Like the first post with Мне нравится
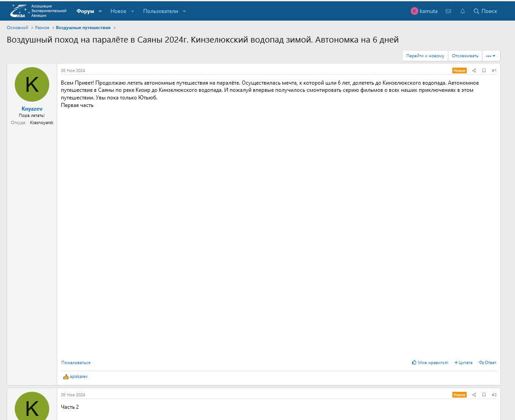Image resolution: width=515 pixels, height=420 pixels. click(430, 363)
